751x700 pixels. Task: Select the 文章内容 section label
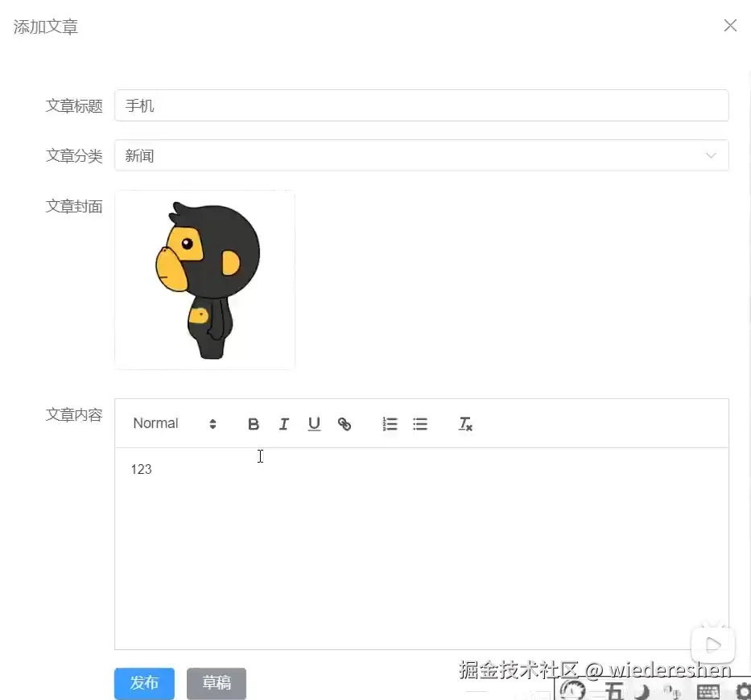tap(74, 415)
